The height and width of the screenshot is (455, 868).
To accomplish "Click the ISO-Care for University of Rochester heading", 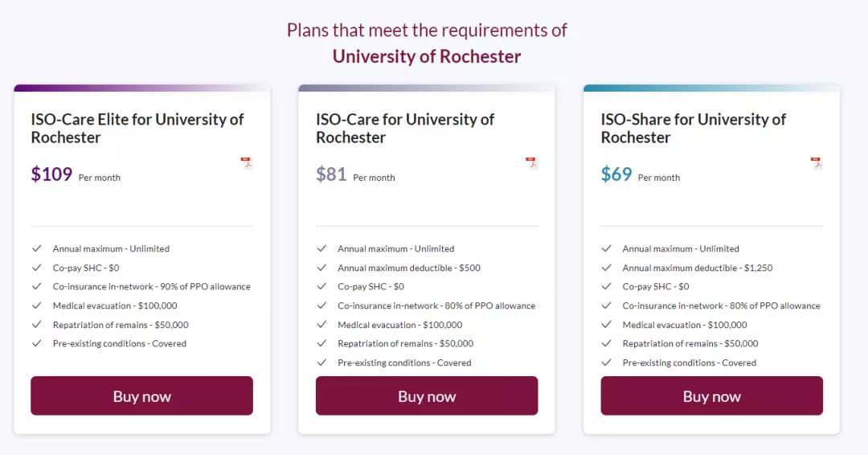I will click(x=405, y=128).
